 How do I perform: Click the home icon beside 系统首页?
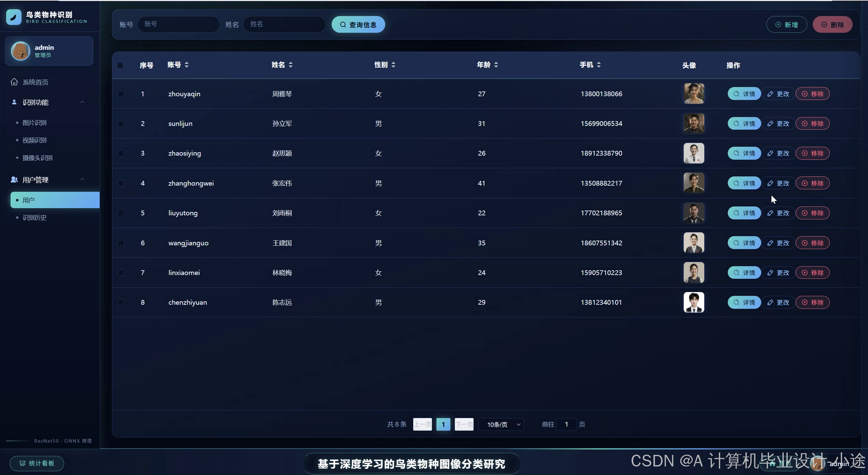(14, 82)
